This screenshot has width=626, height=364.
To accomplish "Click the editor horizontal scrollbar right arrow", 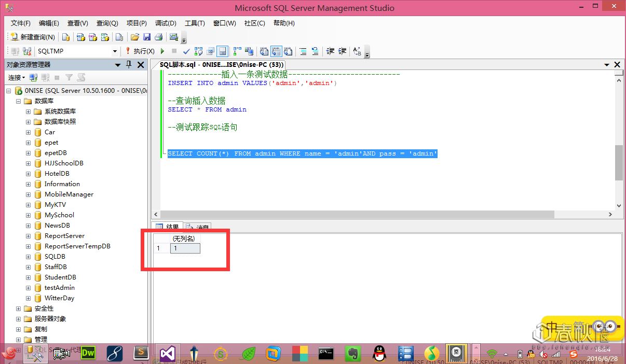I will [x=610, y=215].
